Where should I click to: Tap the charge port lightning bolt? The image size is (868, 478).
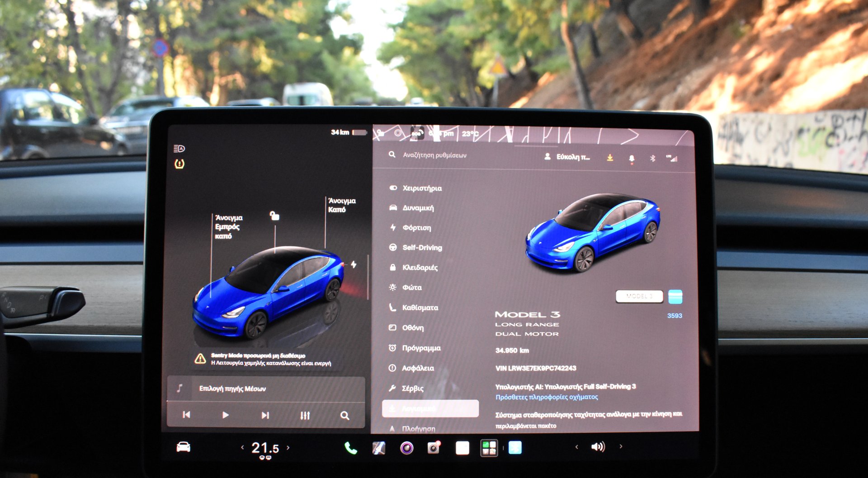coord(354,264)
